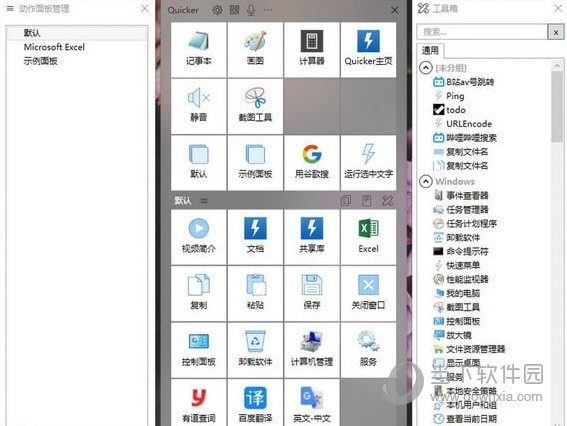
Task: Click the menu handle beside 默认 label
Action: click(x=204, y=200)
